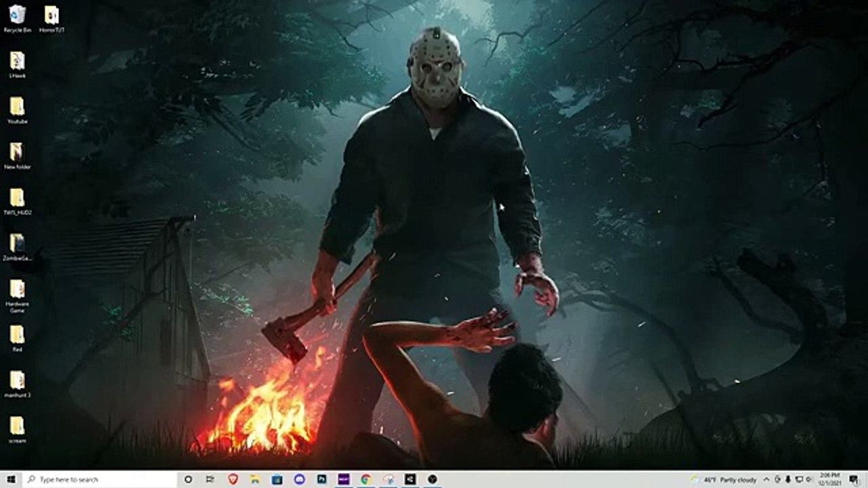Select the Red folder on the desktop

tap(17, 338)
